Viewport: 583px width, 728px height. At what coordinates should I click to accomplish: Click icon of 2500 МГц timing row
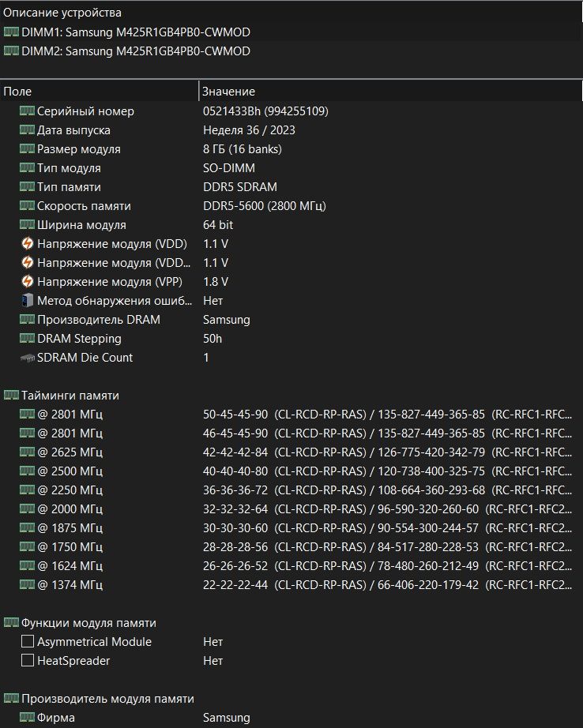coord(27,471)
